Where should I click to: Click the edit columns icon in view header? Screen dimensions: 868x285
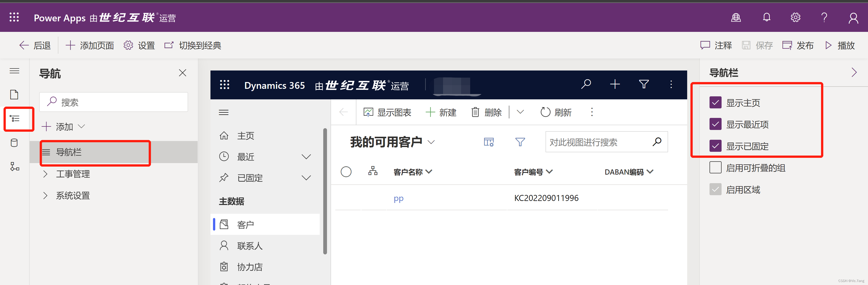point(489,142)
